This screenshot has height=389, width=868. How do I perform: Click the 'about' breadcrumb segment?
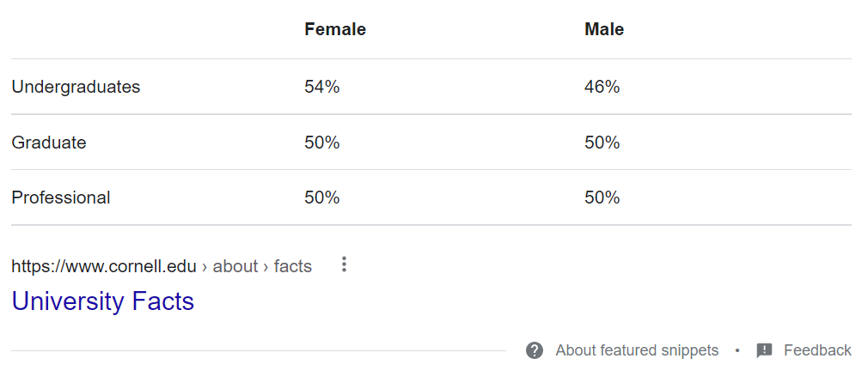click(235, 266)
